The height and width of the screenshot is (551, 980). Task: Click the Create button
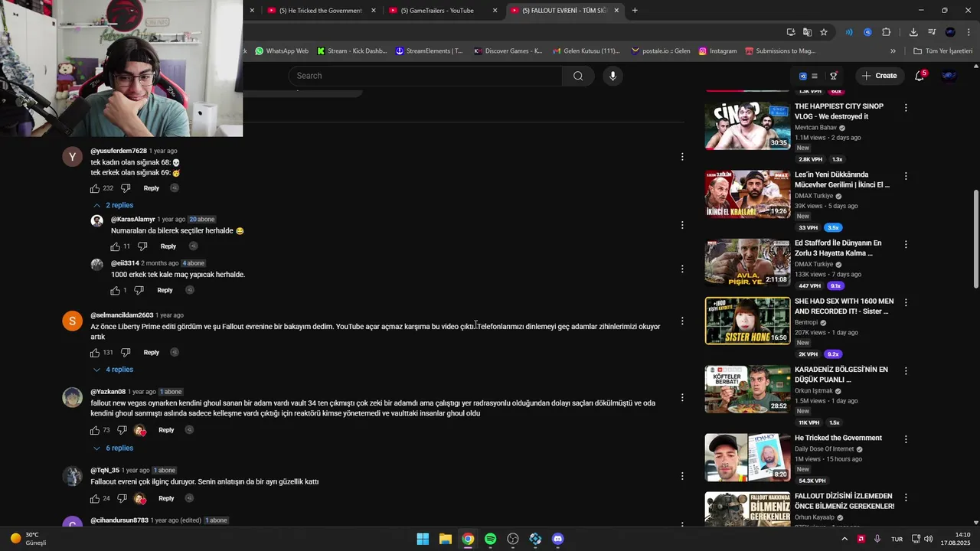point(879,76)
